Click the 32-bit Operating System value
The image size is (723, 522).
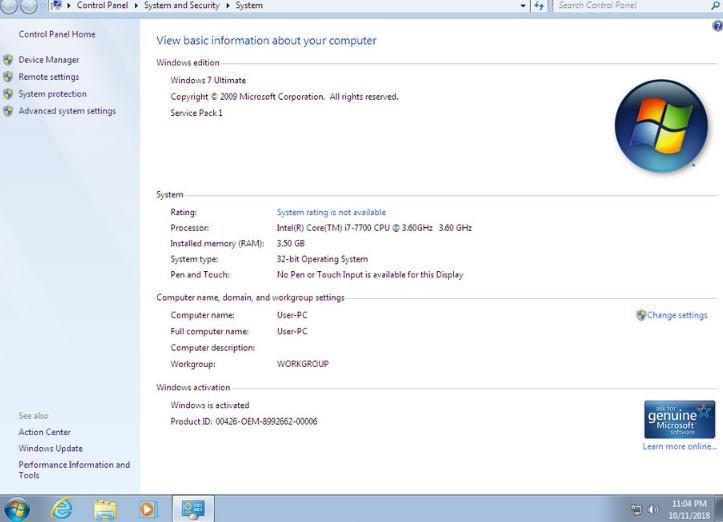pyautogui.click(x=322, y=259)
